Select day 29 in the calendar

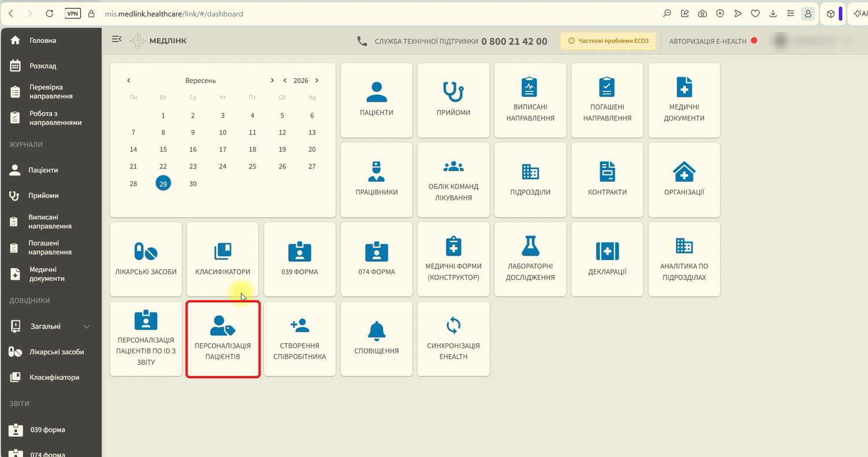[x=163, y=184]
